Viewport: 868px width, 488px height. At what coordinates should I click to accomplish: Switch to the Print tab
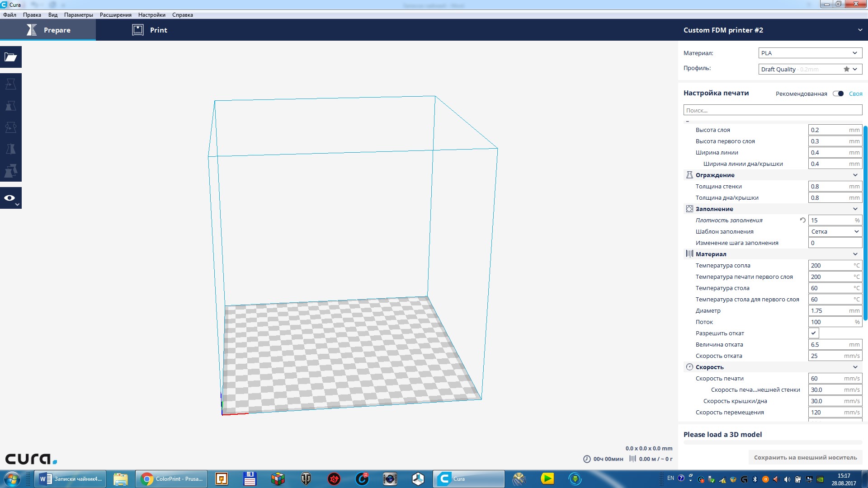[x=150, y=30]
